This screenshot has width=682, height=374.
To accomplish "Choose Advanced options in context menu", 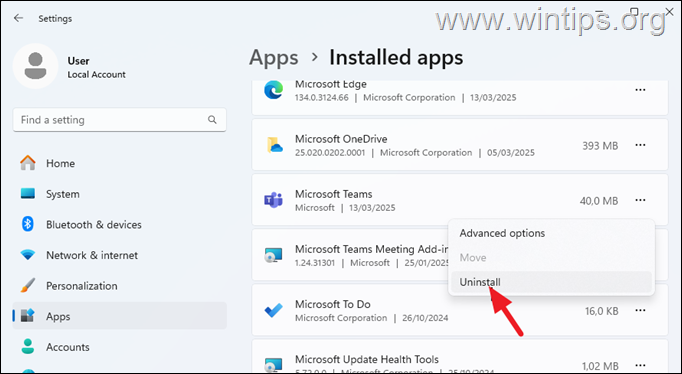I will (x=551, y=233).
